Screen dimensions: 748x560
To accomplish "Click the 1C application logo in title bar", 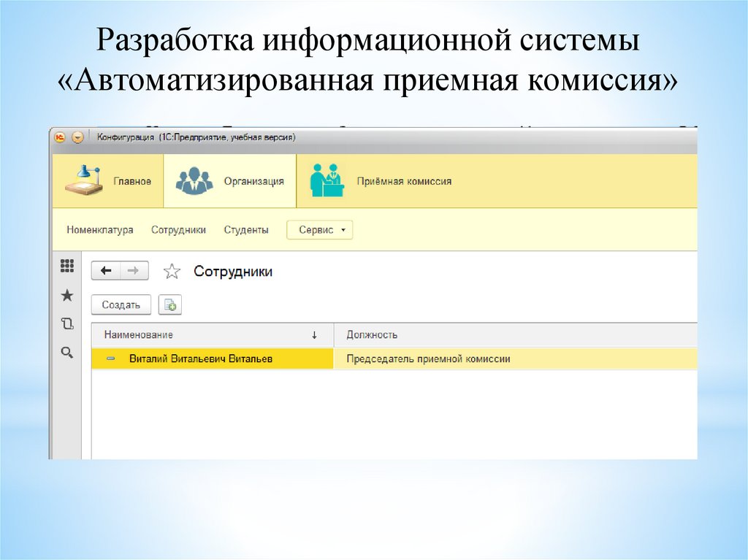I will (60, 137).
